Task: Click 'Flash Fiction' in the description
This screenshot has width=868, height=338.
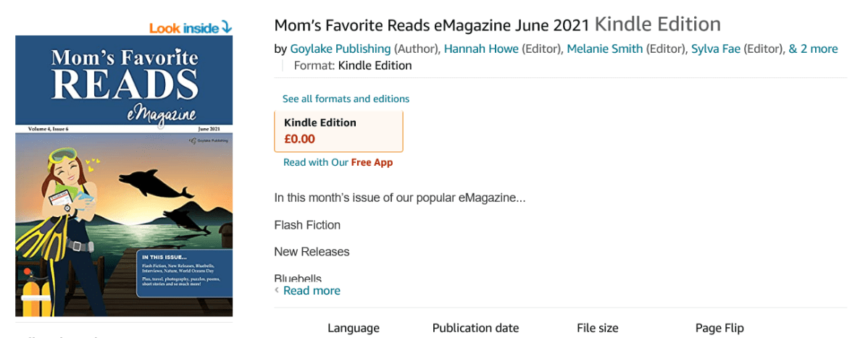Action: pos(307,225)
